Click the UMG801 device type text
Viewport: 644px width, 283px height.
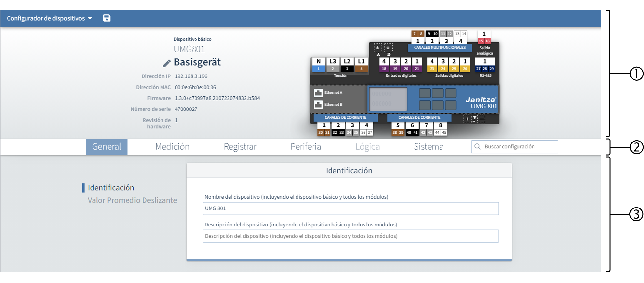point(189,49)
